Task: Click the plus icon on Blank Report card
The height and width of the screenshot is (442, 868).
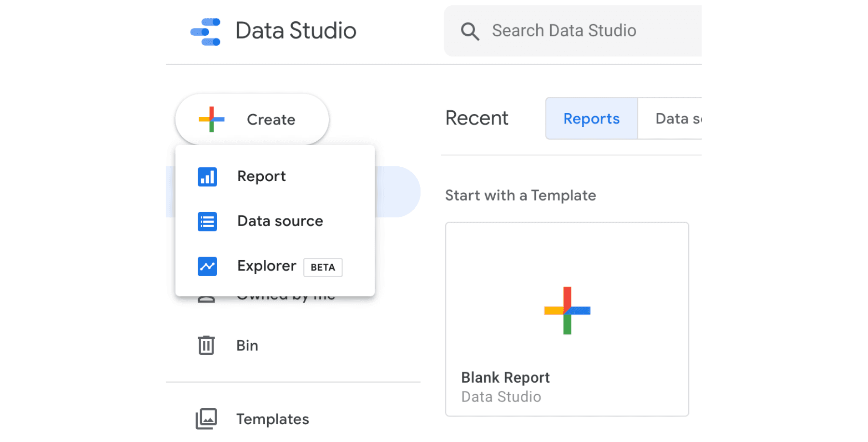Action: 567,311
